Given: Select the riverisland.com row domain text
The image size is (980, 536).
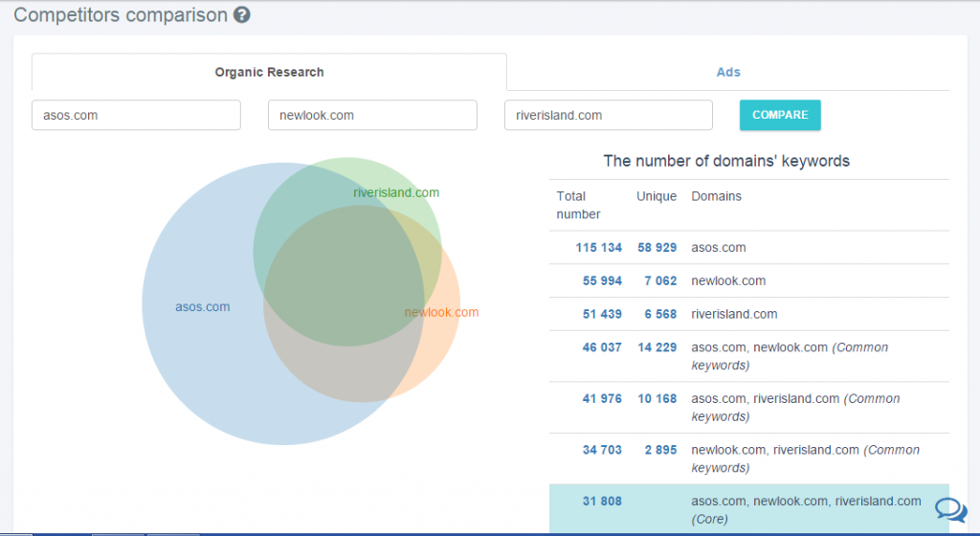Looking at the screenshot, I should click(734, 314).
